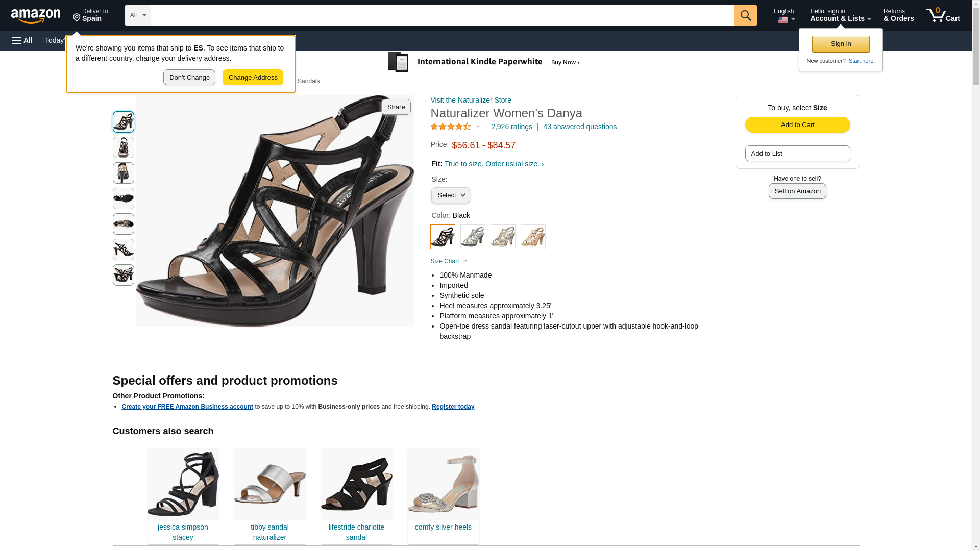Visit the Naturalizer Store link
Viewport: 980px width, 551px height.
471,100
